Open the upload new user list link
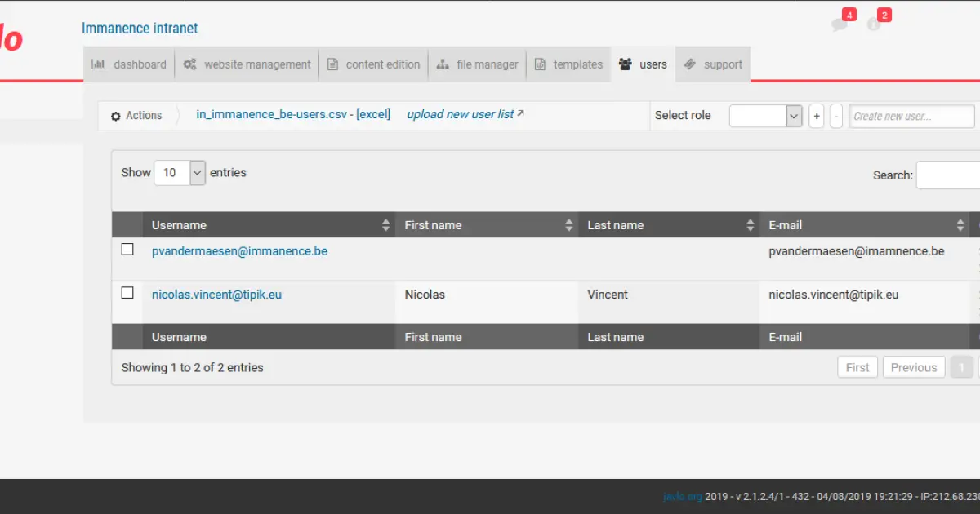 click(460, 114)
